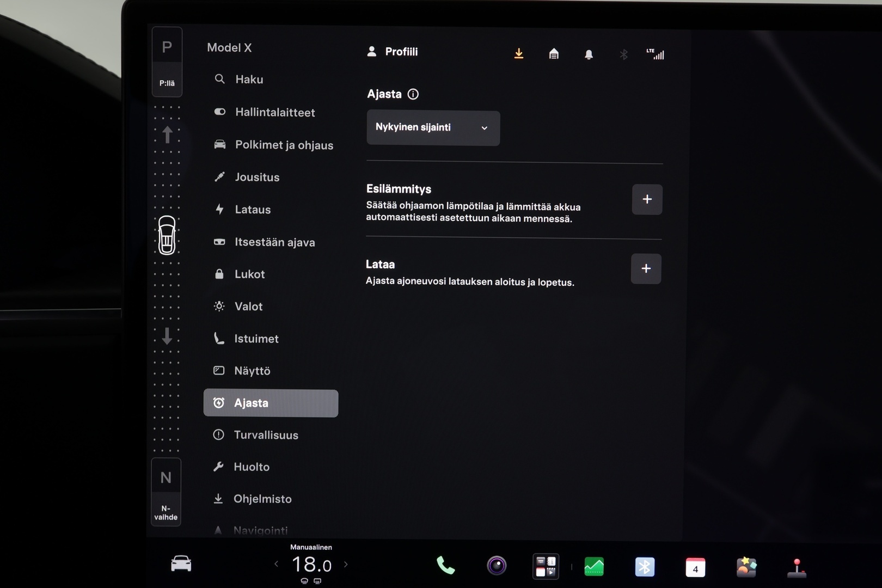Click the forward drive arrow on gear strip
Image resolution: width=882 pixels, height=588 pixels.
click(168, 134)
